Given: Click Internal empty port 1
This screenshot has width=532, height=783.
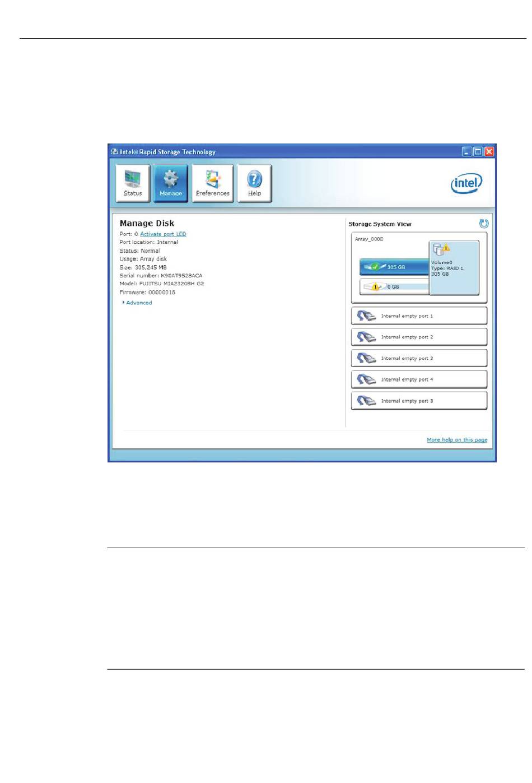Looking at the screenshot, I should 419,316.
